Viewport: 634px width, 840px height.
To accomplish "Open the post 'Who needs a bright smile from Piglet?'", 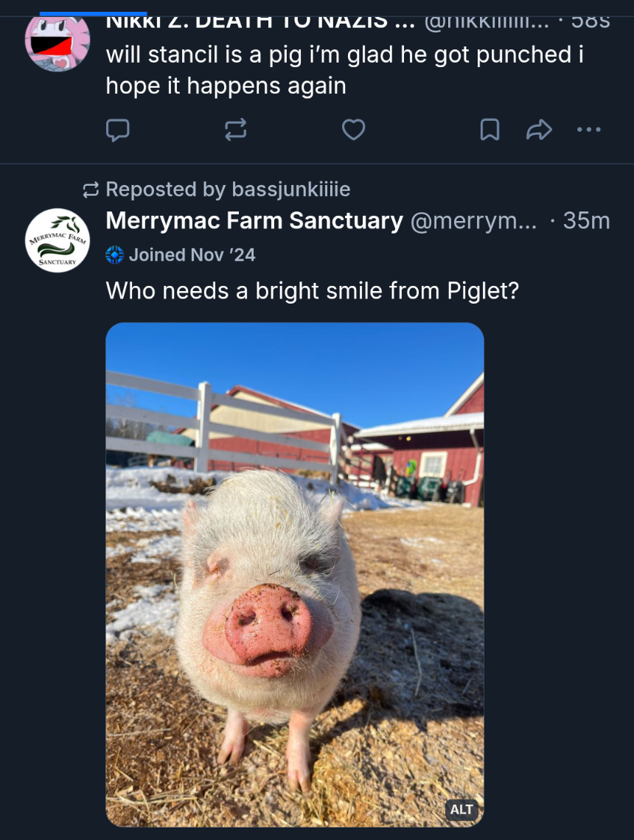I will pos(313,291).
